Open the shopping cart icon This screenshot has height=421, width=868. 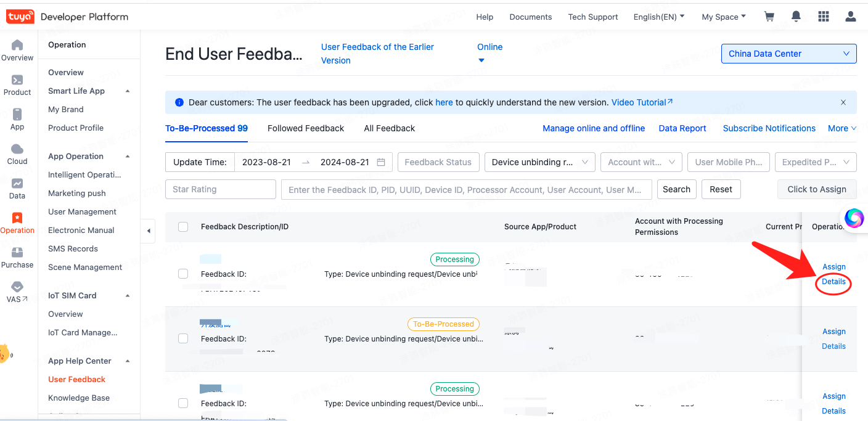(x=769, y=17)
